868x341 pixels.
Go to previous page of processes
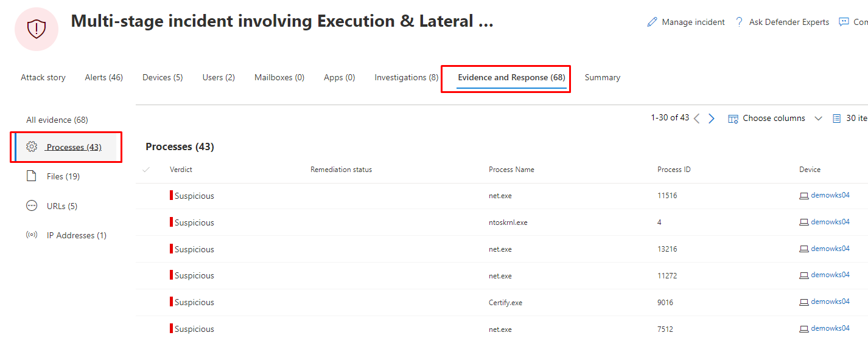(x=697, y=119)
